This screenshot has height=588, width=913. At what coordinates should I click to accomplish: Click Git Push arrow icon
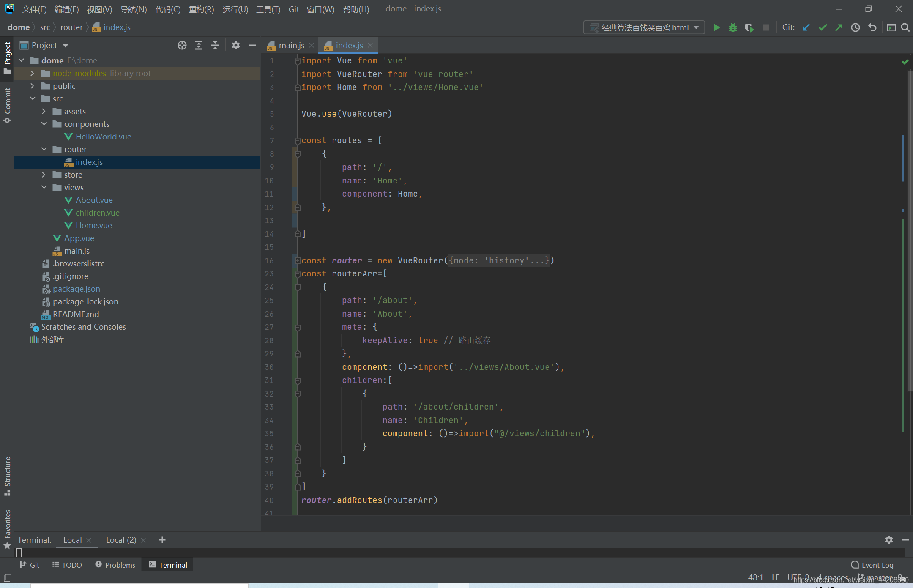point(839,27)
